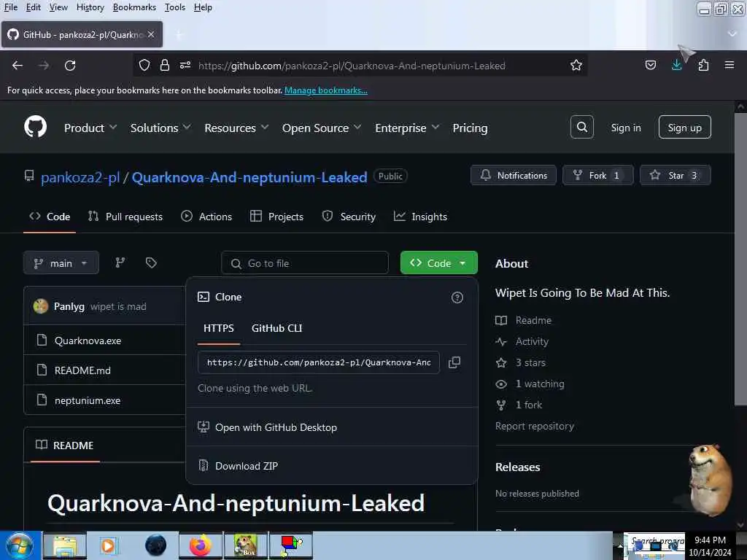The image size is (747, 560).
Task: Expand Open Source menu dropdown
Action: pyautogui.click(x=322, y=128)
